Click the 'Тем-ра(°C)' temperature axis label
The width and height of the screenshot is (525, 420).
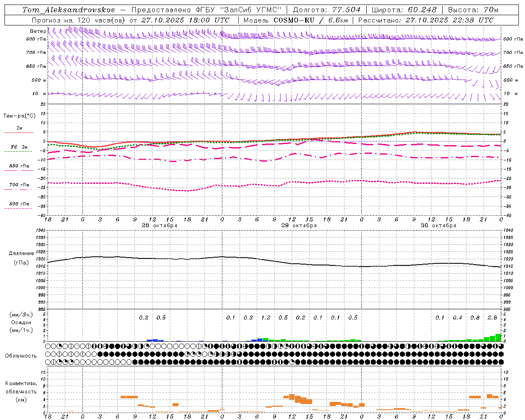coord(19,116)
